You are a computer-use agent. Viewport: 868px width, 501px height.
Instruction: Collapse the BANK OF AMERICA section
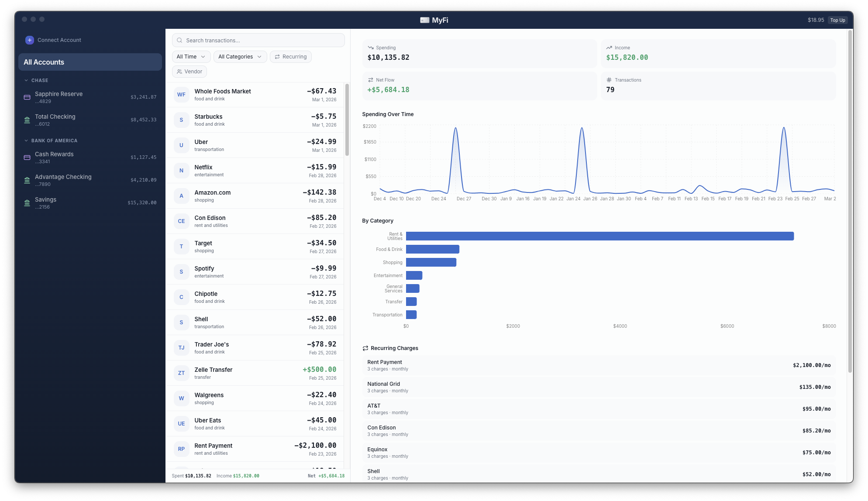(x=25, y=141)
